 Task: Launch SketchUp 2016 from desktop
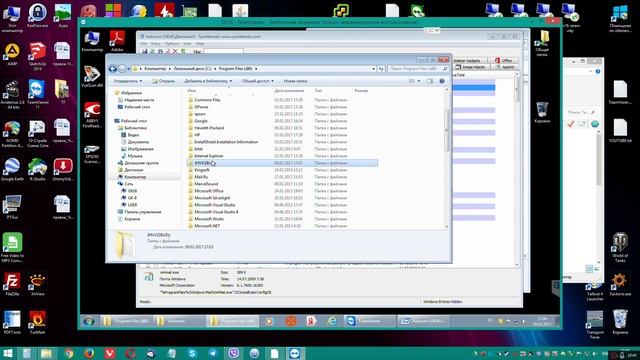point(37,56)
